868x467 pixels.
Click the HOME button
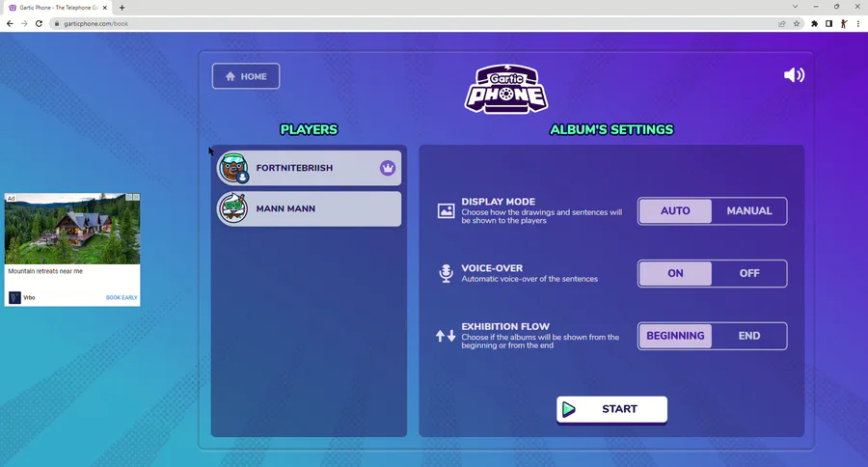tap(246, 76)
